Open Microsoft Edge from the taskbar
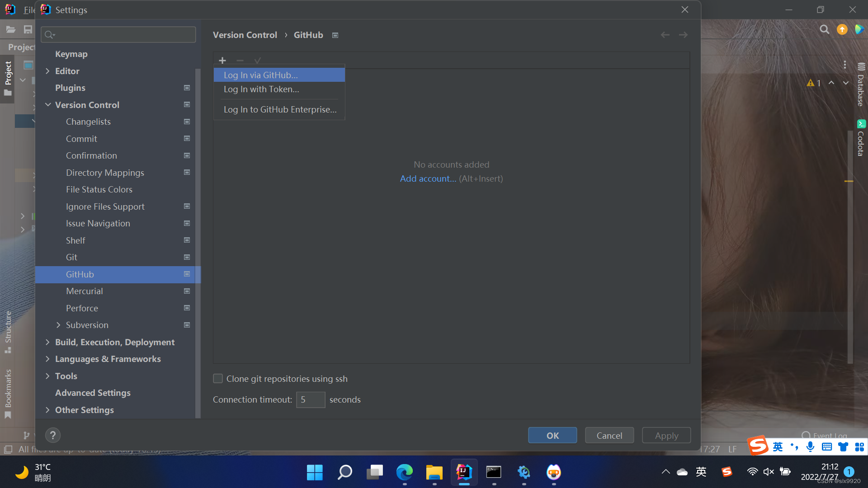868x488 pixels. tap(404, 472)
